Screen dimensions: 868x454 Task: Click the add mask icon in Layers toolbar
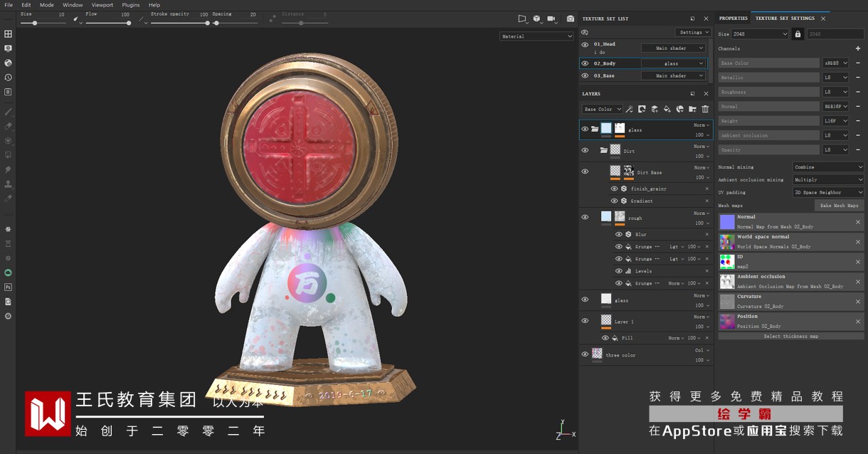coord(642,109)
